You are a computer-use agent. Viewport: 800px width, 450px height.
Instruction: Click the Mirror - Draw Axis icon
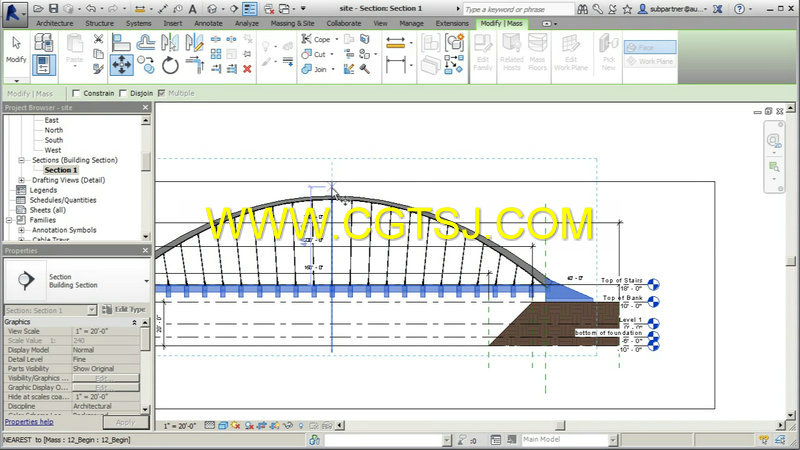pyautogui.click(x=194, y=42)
